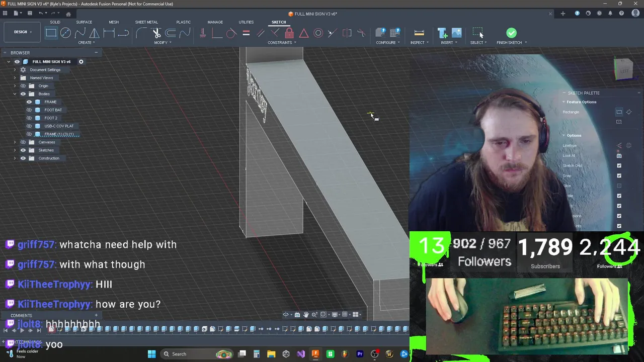Hide the FRAME body
The image size is (644, 362).
[x=29, y=102]
